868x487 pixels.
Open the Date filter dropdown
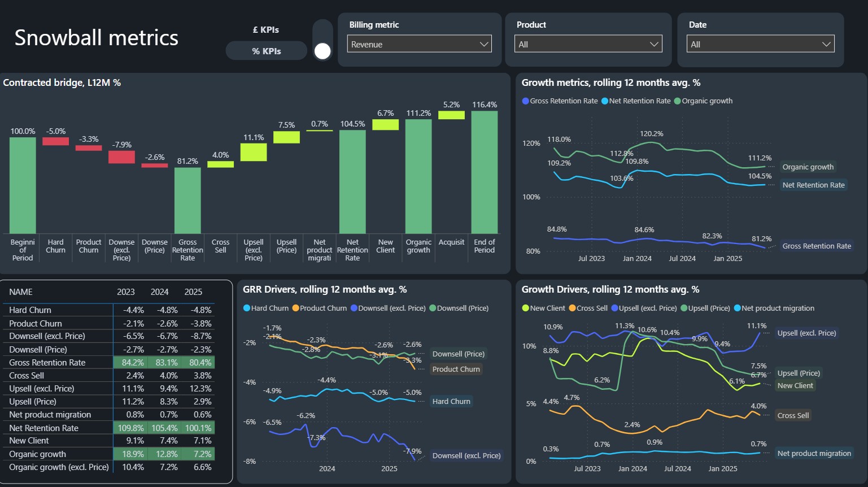tap(760, 44)
